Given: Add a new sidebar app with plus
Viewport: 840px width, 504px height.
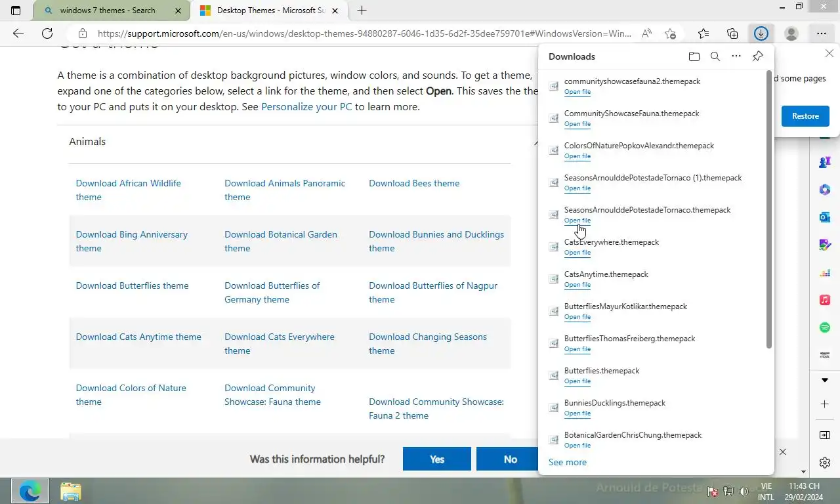Looking at the screenshot, I should pyautogui.click(x=825, y=404).
